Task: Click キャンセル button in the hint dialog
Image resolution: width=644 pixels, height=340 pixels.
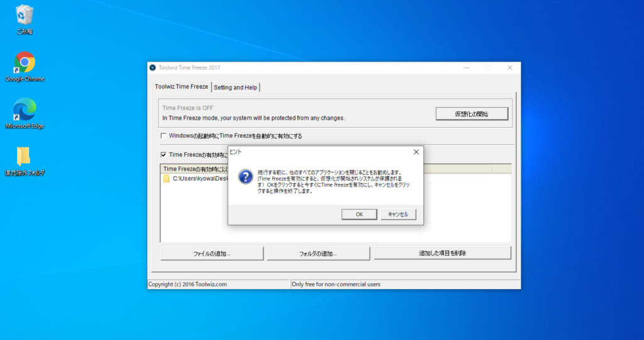Action: (398, 214)
